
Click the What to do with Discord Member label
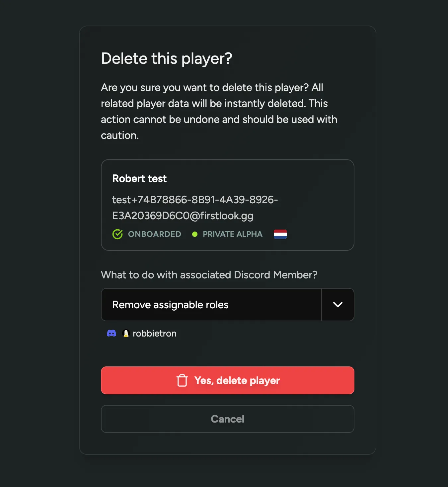[209, 275]
